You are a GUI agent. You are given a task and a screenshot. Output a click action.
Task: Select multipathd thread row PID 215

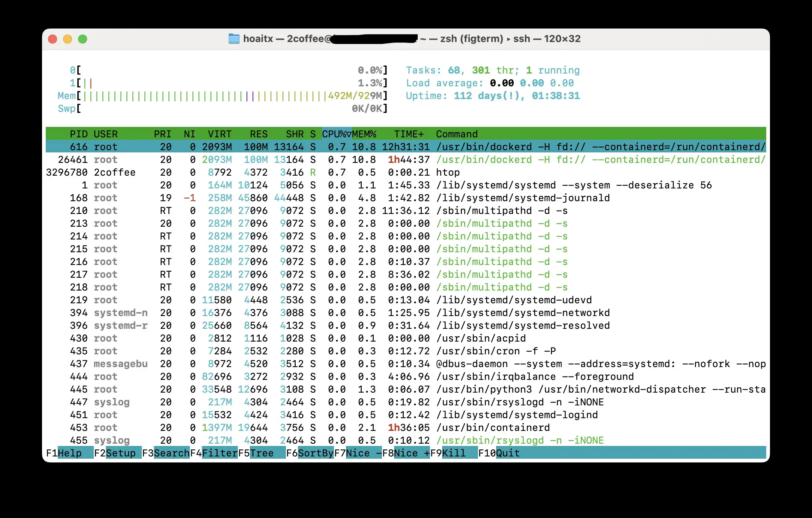pyautogui.click(x=406, y=249)
